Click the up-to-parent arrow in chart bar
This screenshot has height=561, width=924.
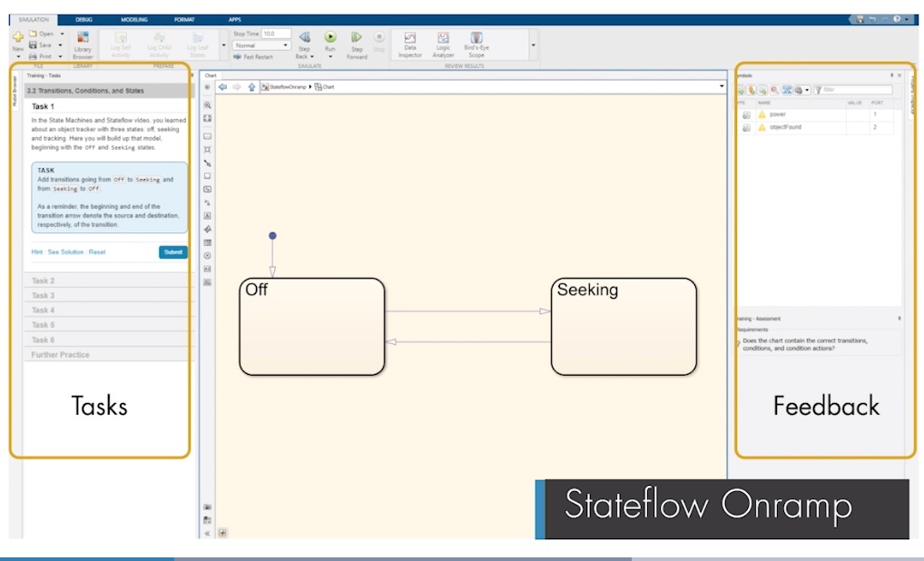coord(251,86)
